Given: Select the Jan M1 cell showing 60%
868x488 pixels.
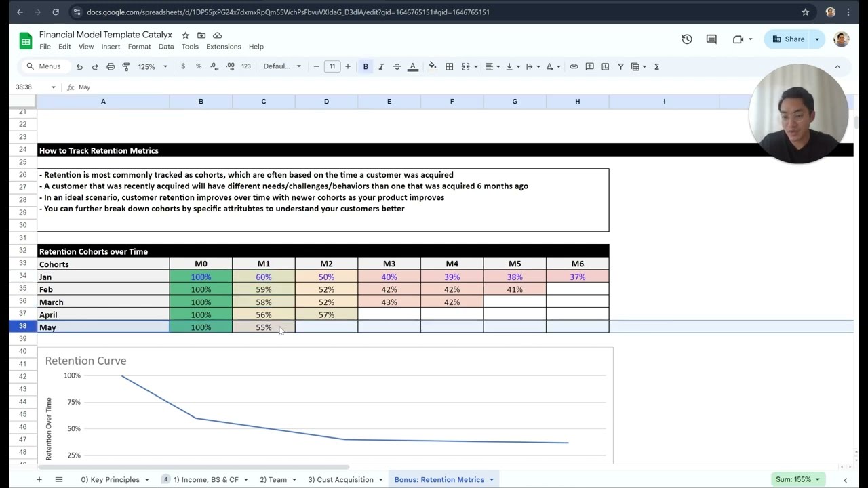Looking at the screenshot, I should coord(264,277).
